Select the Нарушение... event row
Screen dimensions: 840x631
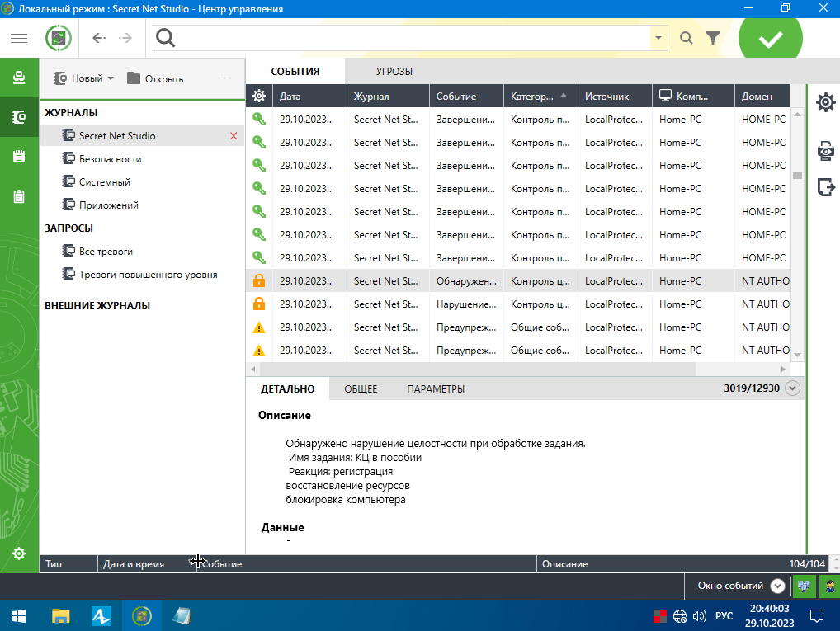click(518, 304)
